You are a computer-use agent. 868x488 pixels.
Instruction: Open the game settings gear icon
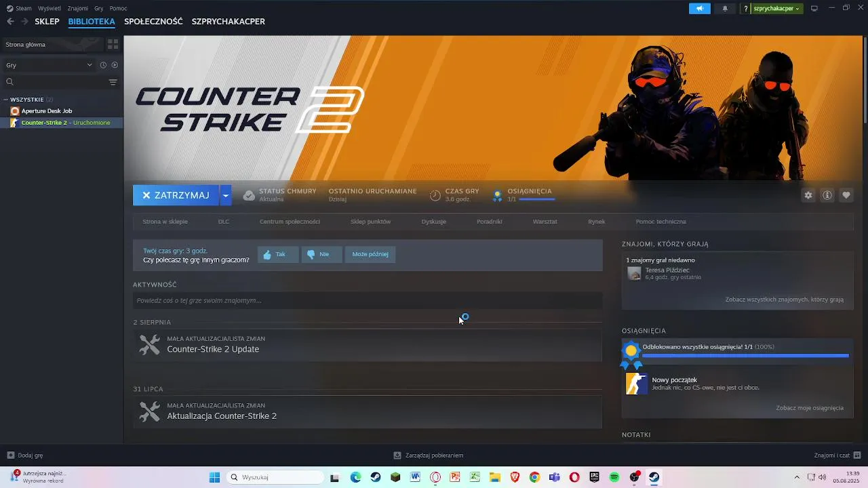[808, 195]
